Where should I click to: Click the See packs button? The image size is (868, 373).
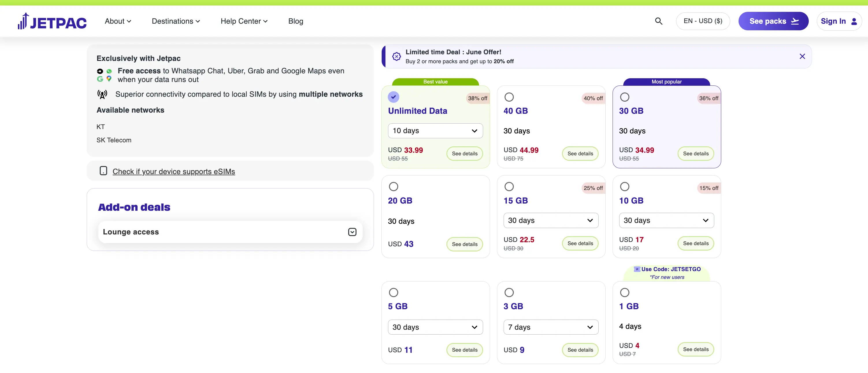773,21
